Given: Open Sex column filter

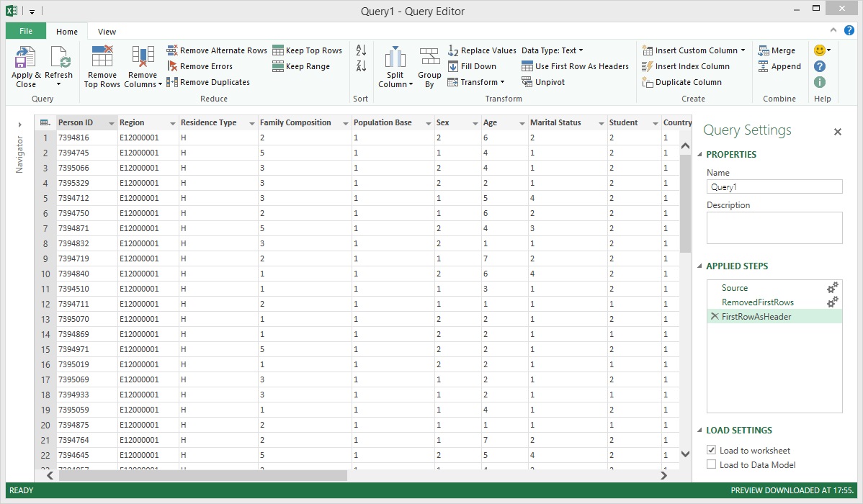Looking at the screenshot, I should 475,123.
